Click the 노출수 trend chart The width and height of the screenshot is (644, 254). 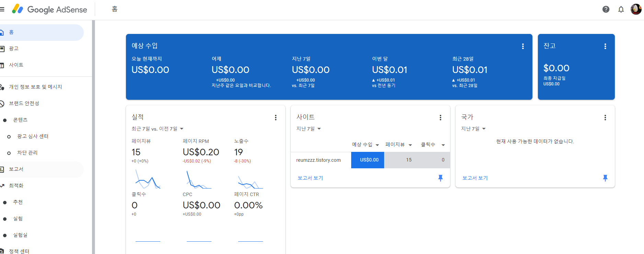[251, 182]
